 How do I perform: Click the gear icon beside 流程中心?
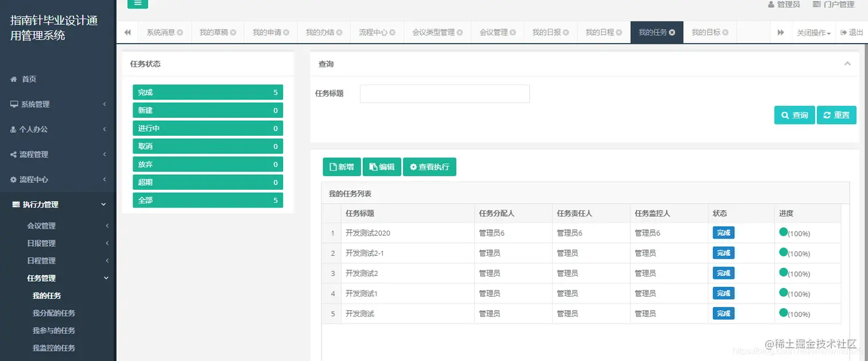pos(14,179)
